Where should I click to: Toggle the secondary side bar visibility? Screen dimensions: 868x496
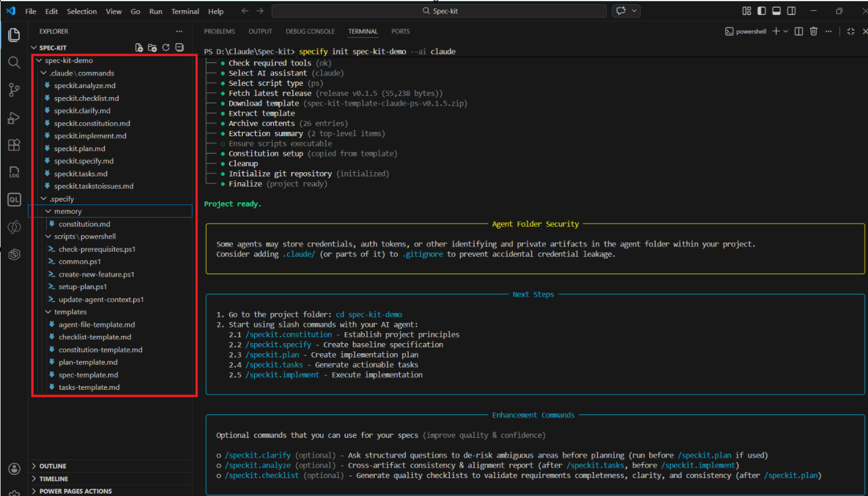point(791,11)
